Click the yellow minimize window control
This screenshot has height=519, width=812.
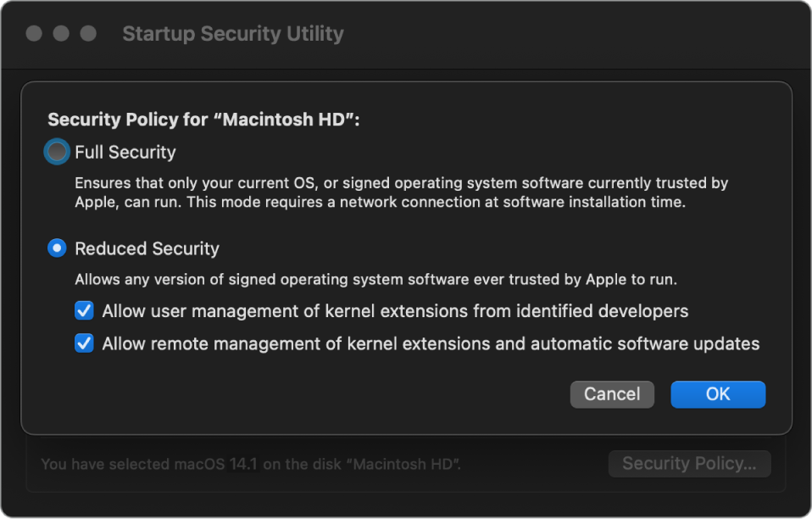click(x=59, y=33)
